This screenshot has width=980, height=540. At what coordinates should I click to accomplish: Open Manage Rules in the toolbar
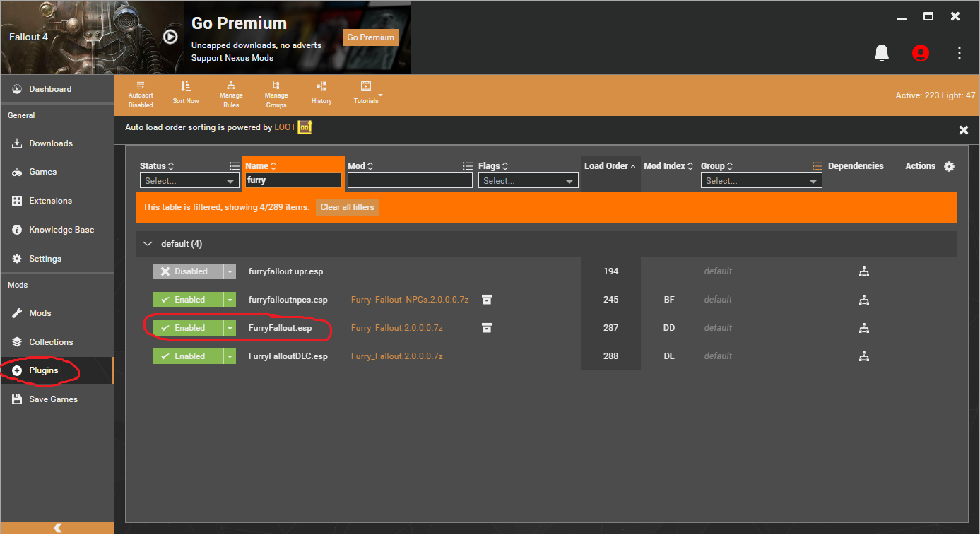click(x=231, y=94)
